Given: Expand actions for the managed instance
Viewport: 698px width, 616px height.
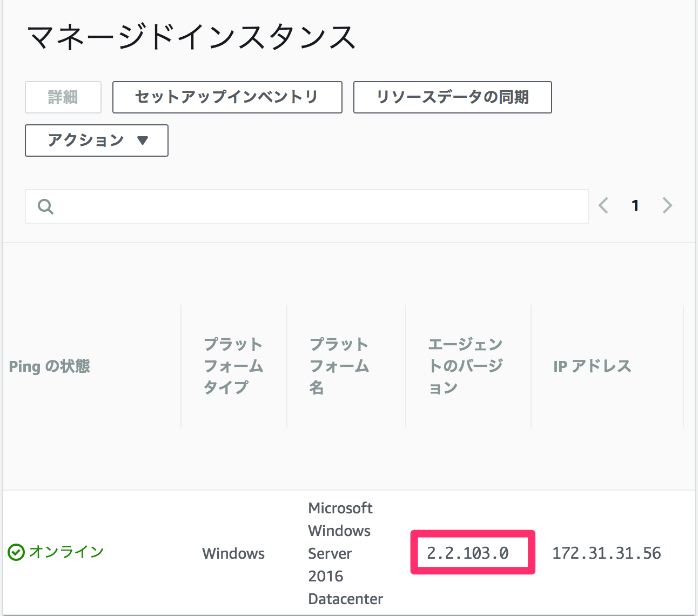Looking at the screenshot, I should [96, 140].
